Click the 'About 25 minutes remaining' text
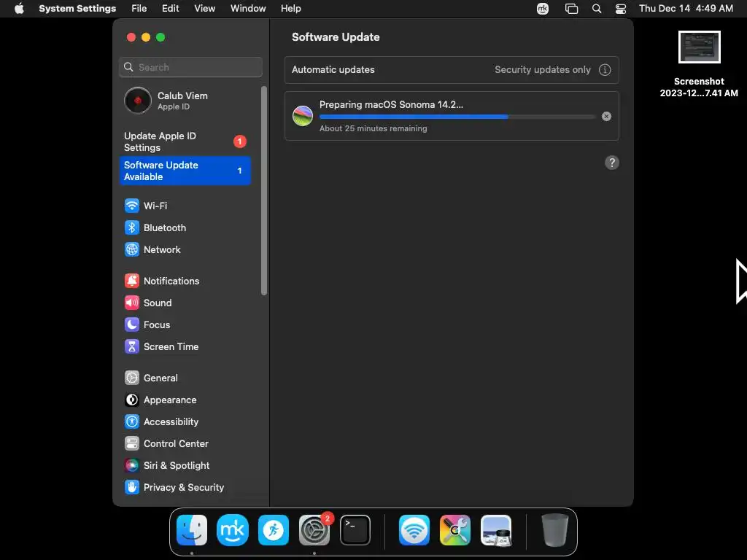Screen dimensions: 747x560 coord(373,128)
